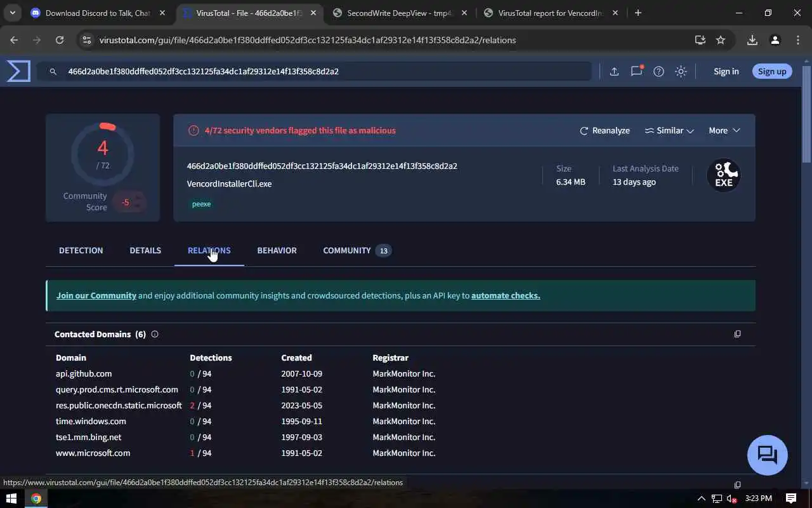Open the help question mark icon

(x=658, y=72)
